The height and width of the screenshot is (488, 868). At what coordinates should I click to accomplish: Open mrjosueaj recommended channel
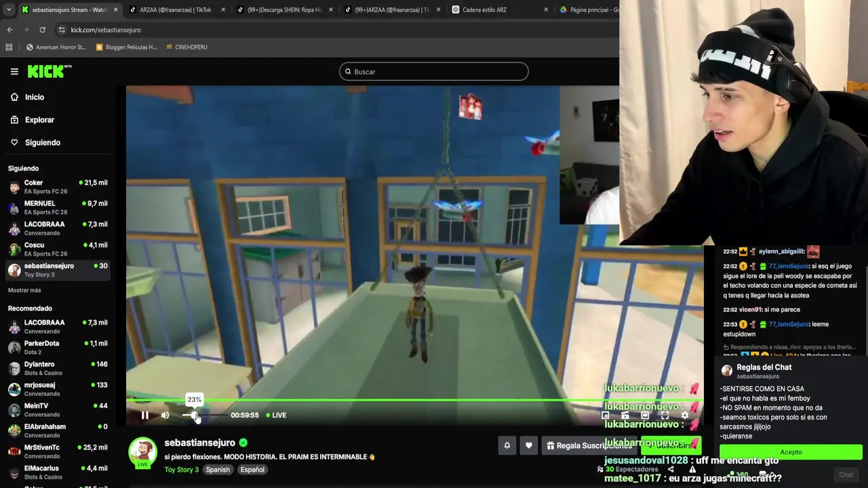click(58, 389)
